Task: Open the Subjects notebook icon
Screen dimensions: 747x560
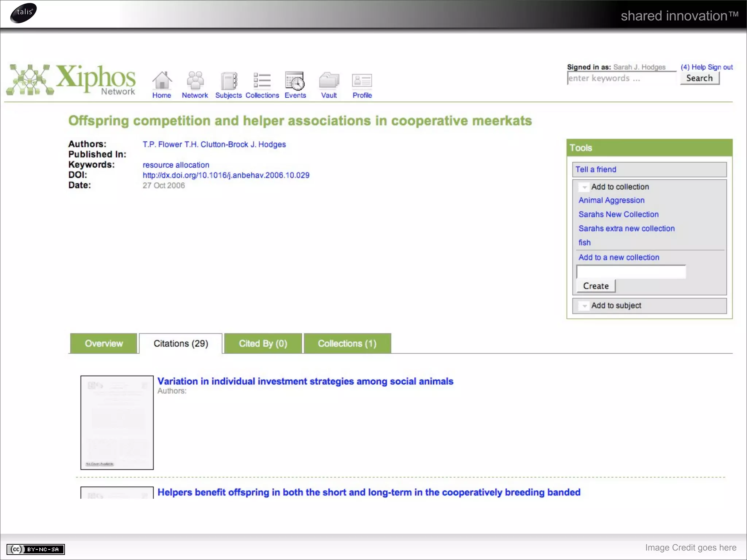Action: coord(229,81)
